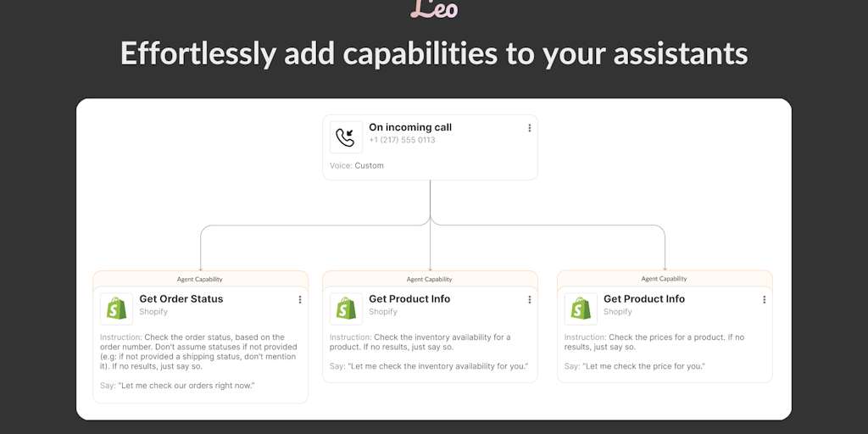The image size is (868, 434).
Task: Click the Shopify icon on the inventory availability card
Action: coord(345,309)
